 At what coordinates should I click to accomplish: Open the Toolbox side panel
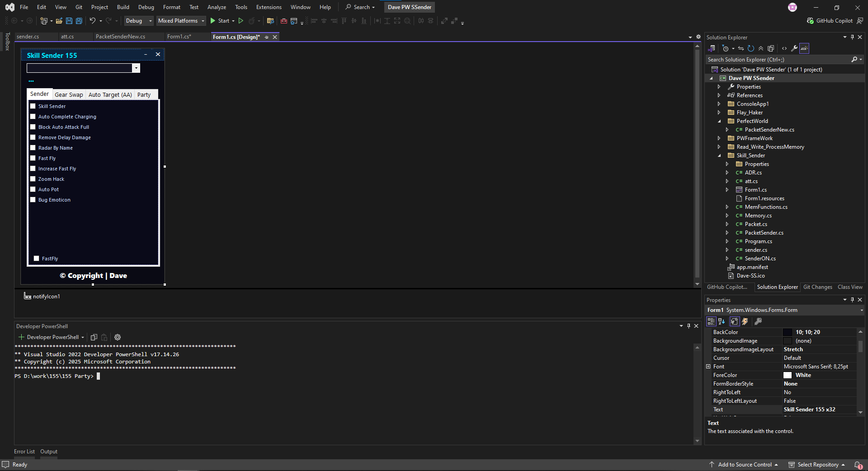7,42
